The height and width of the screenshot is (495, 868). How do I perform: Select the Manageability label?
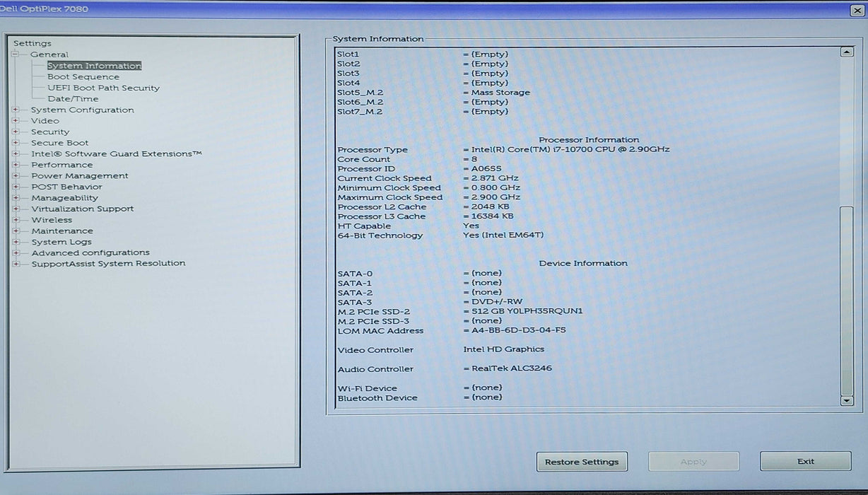click(x=65, y=198)
